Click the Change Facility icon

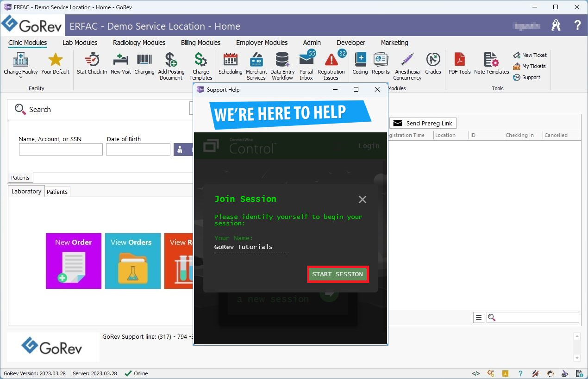coord(21,60)
